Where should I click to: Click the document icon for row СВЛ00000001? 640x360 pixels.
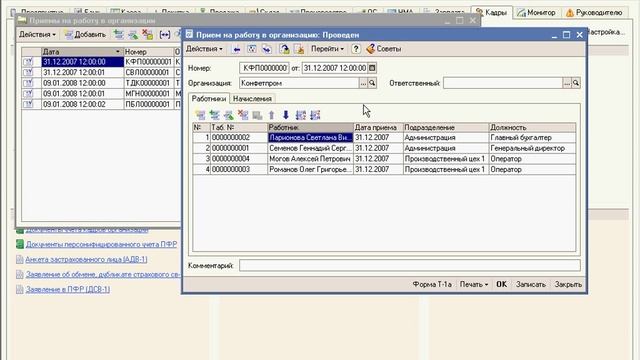click(28, 72)
